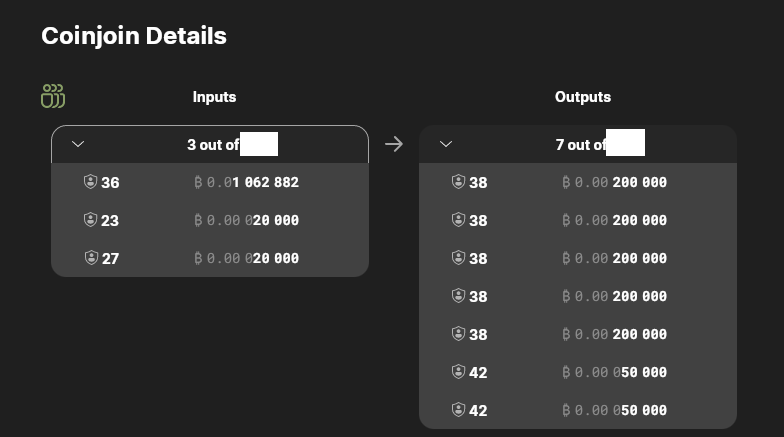The image size is (784, 437).
Task: Click the shield icon on last 42 output
Action: (458, 410)
